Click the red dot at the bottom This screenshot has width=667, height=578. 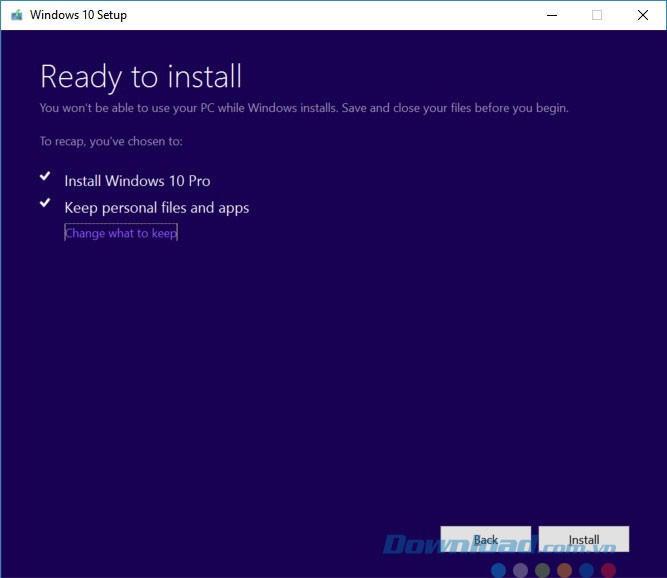608,570
